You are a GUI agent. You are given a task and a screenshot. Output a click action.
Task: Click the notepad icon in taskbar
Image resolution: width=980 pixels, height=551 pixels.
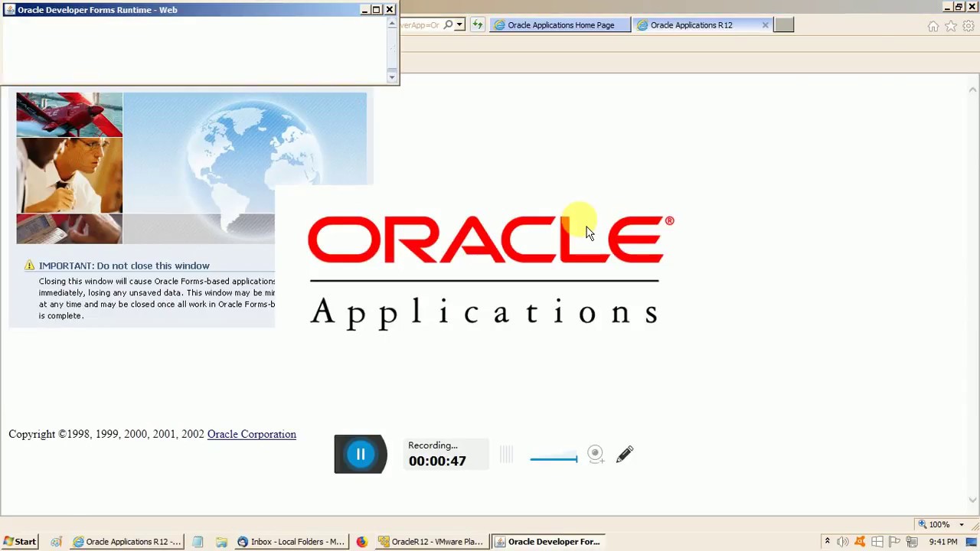198,542
